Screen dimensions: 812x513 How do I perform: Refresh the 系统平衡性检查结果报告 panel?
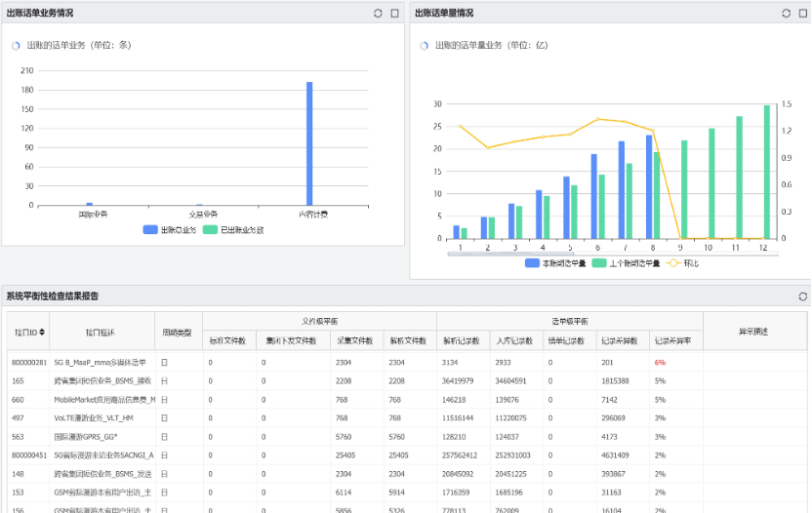coord(802,296)
